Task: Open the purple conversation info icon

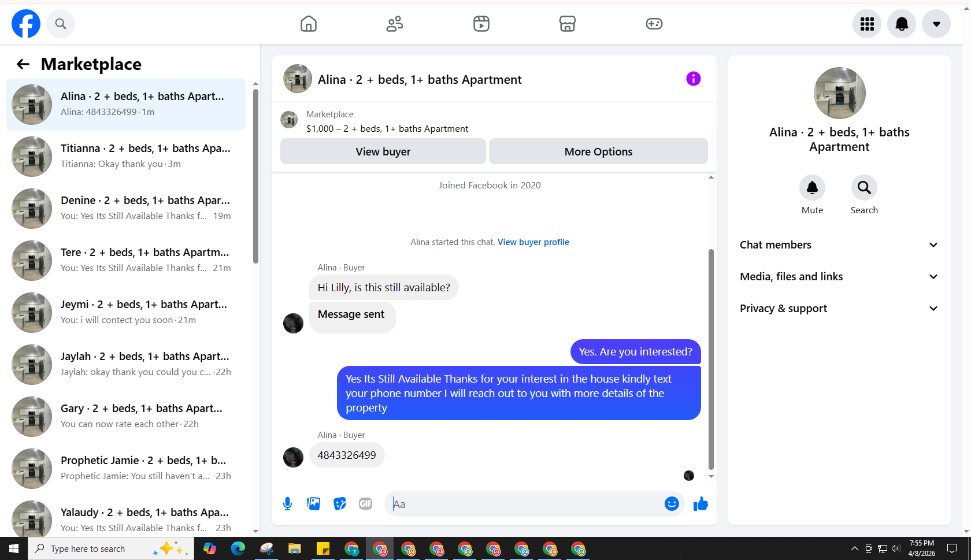Action: pyautogui.click(x=694, y=79)
